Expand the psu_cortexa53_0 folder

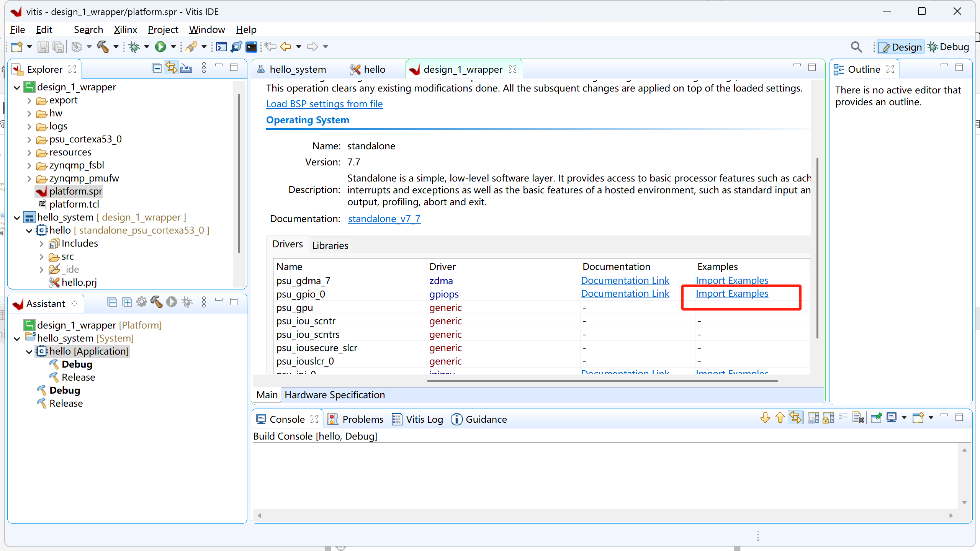pyautogui.click(x=29, y=139)
